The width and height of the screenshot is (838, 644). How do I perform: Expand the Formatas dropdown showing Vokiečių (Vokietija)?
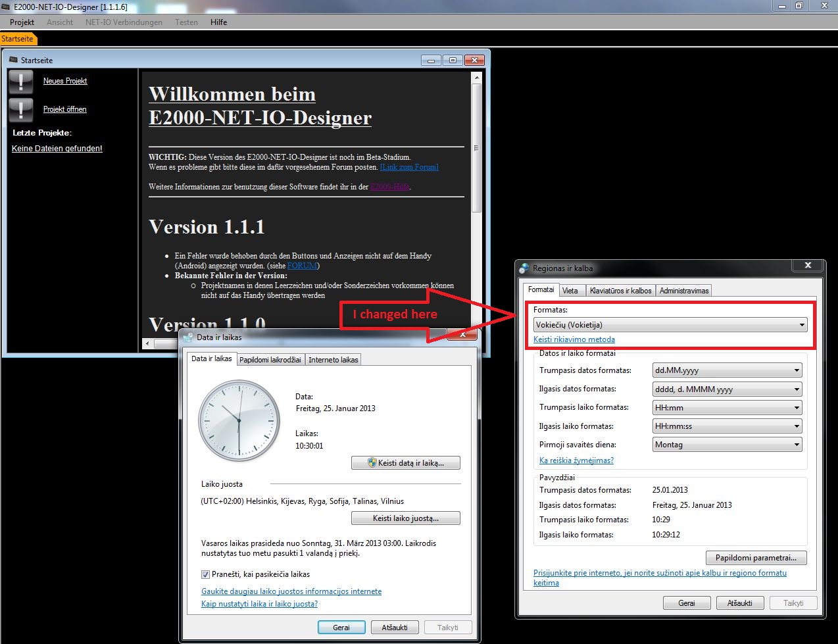pyautogui.click(x=670, y=325)
